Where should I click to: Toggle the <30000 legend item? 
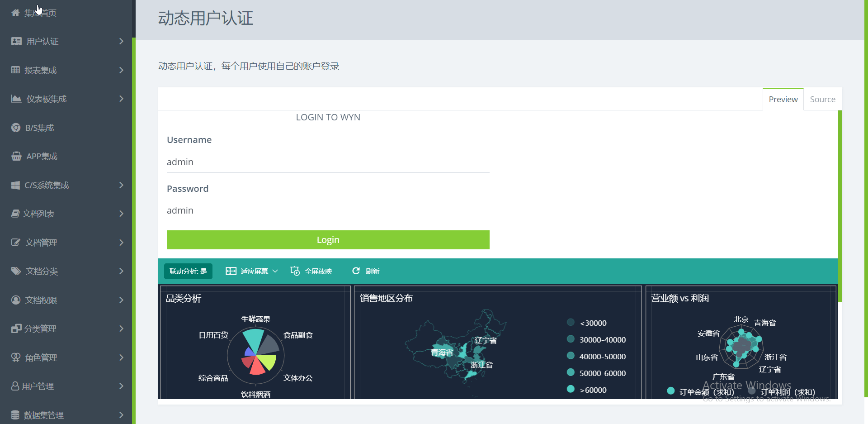click(x=587, y=323)
